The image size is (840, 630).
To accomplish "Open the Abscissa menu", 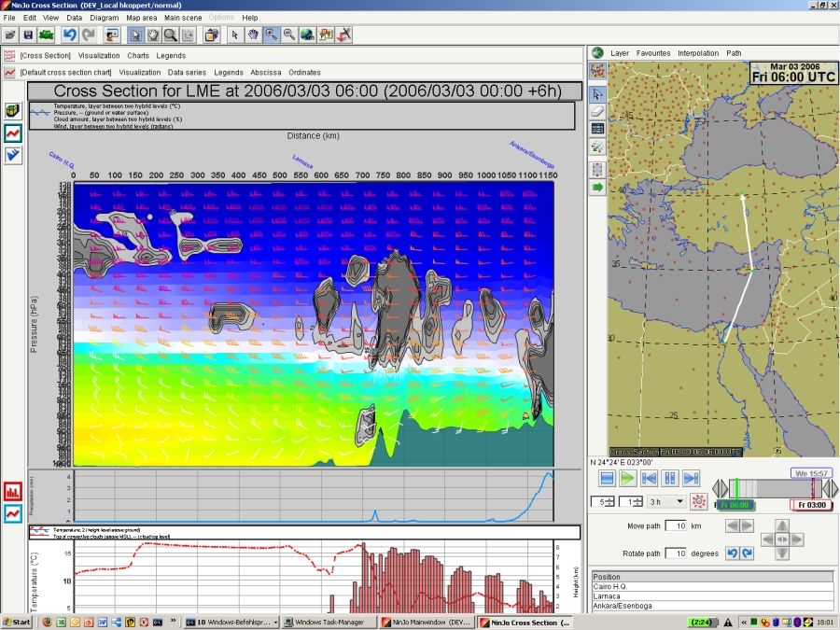I will (266, 72).
